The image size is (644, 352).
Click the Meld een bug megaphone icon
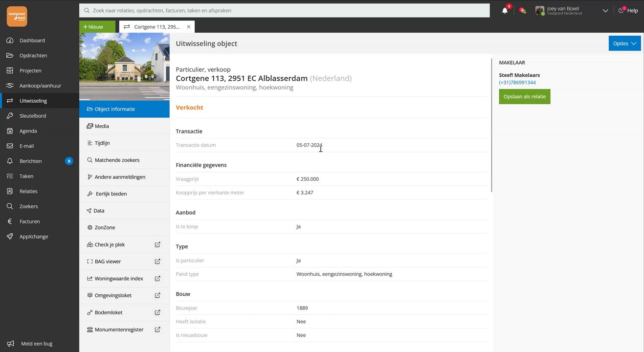pos(10,344)
